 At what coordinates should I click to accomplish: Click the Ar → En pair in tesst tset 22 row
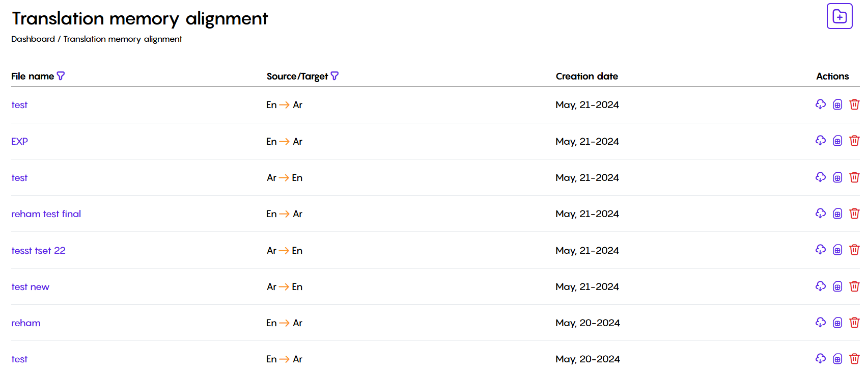285,251
